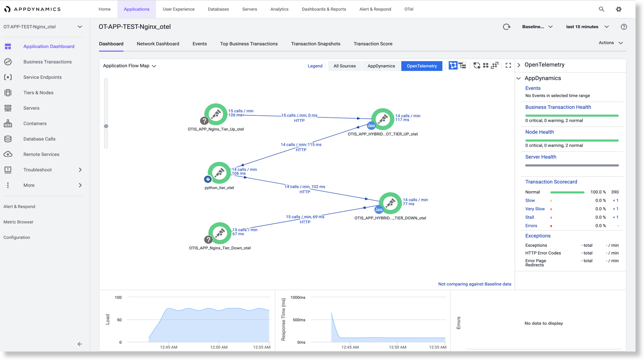
Task: Click the Business Transaction Health bar
Action: tap(572, 115)
